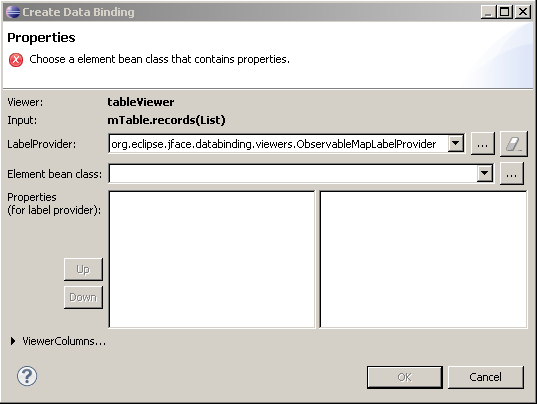Open the Element bean class dropdown arrow
Image resolution: width=537 pixels, height=404 pixels.
[x=485, y=174]
